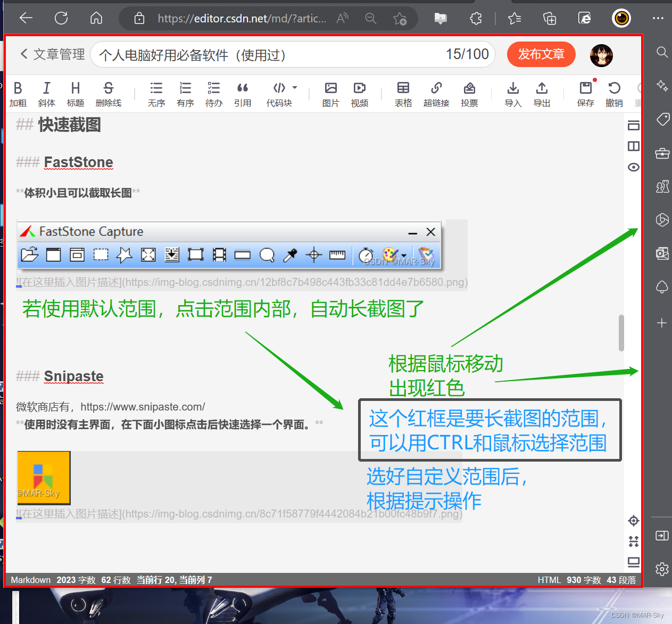Switch to split two-column editor layout
Screen dimensions: 672x624
pos(633,146)
